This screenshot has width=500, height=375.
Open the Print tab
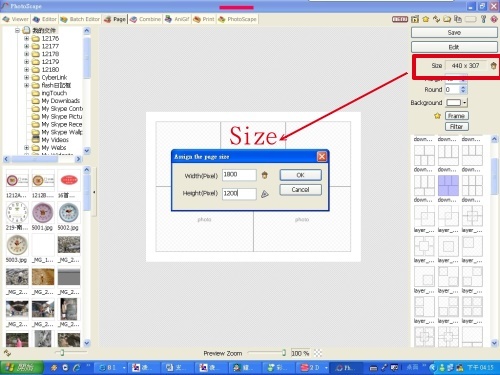(204, 19)
